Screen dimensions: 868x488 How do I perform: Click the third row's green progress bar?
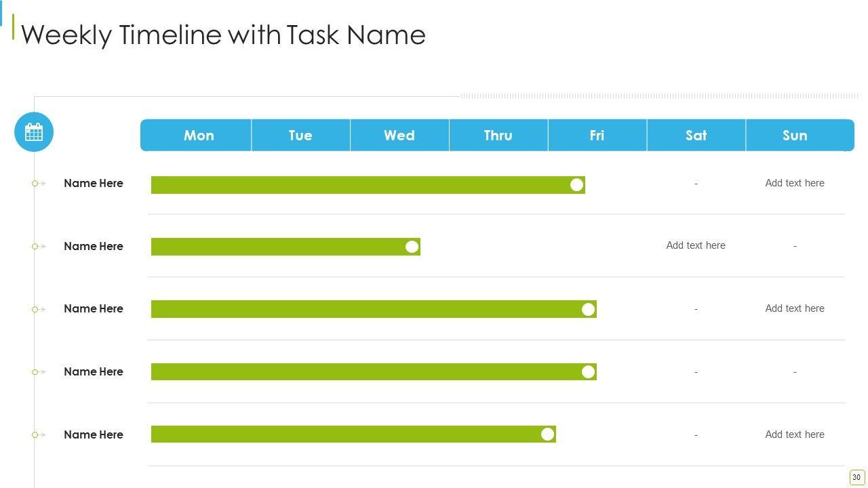point(366,309)
